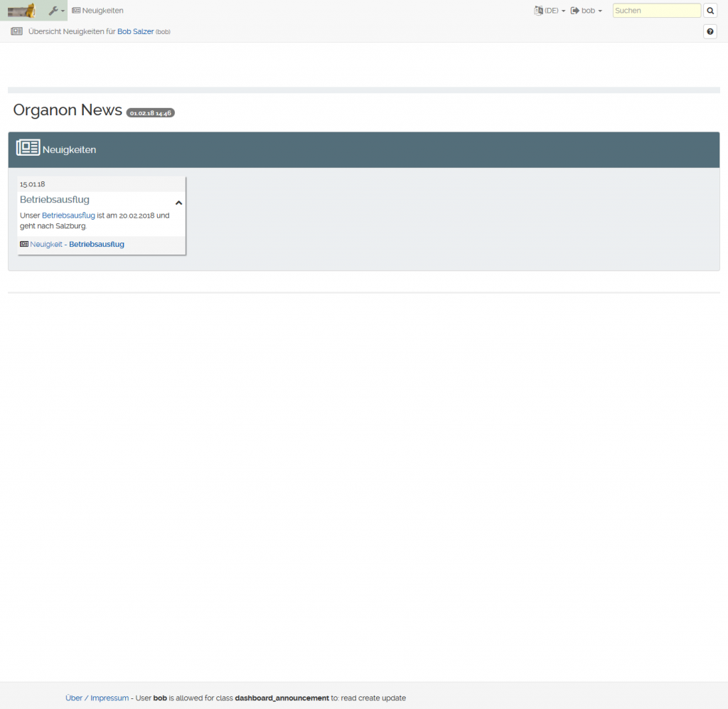Click dashboard_announcement text in footer
This screenshot has width=728, height=709.
282,698
